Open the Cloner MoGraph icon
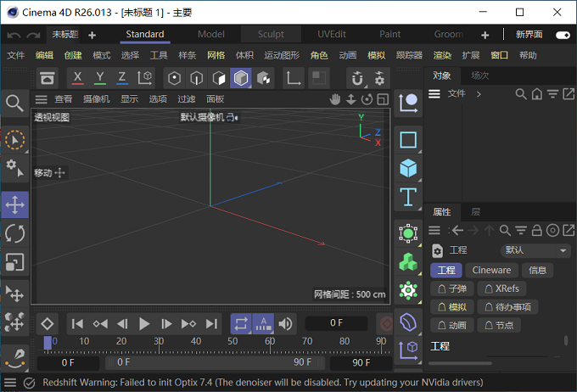 (x=408, y=261)
